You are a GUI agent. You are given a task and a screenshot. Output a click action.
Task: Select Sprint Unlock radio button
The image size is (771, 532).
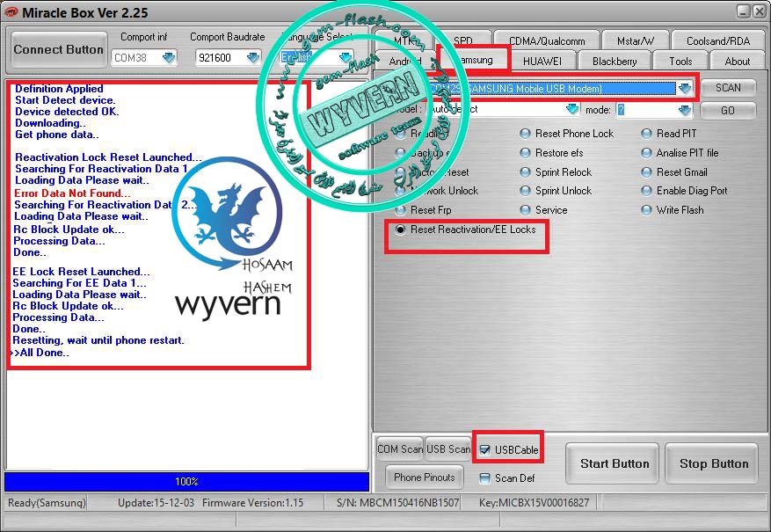click(x=526, y=191)
